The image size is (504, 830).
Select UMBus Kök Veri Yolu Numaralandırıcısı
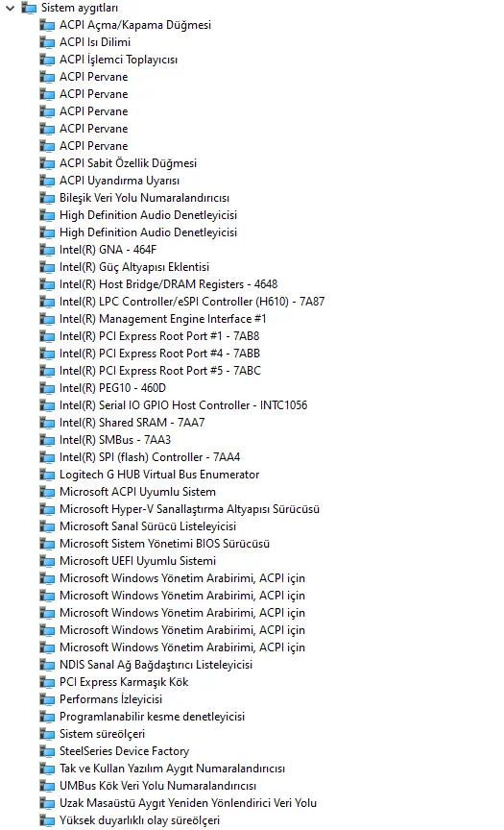158,786
